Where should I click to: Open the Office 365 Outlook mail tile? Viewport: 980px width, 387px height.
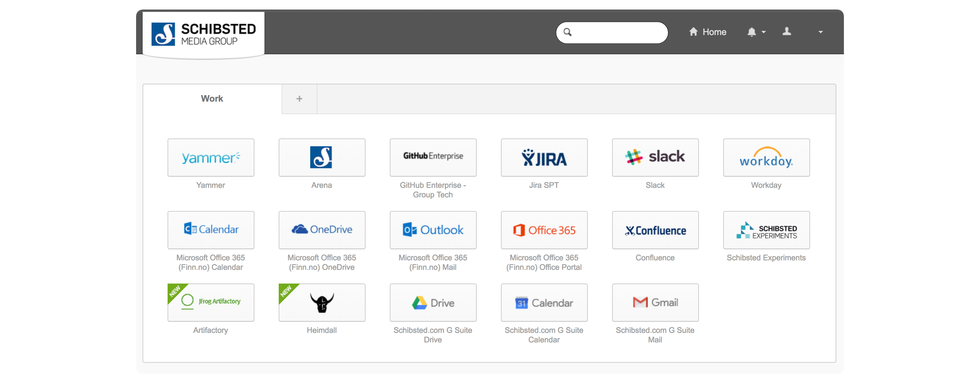click(433, 230)
